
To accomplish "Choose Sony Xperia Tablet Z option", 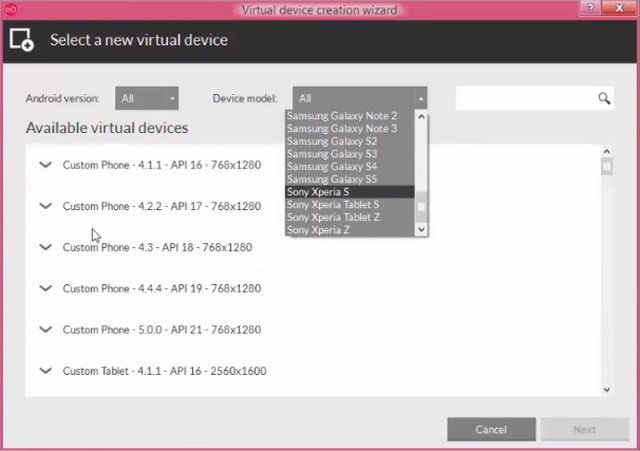I will (350, 217).
